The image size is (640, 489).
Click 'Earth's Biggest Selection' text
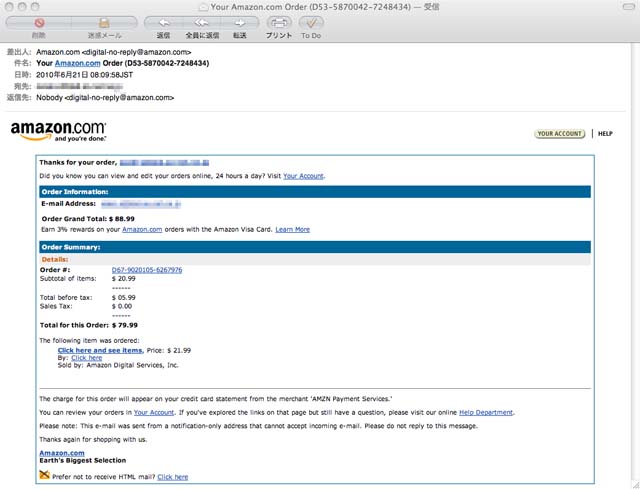pos(83,460)
